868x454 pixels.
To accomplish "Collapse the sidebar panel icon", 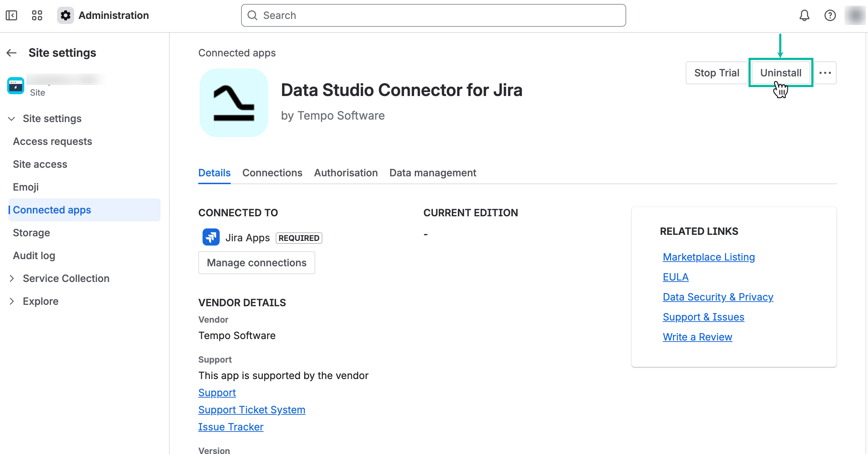I will 11,15.
